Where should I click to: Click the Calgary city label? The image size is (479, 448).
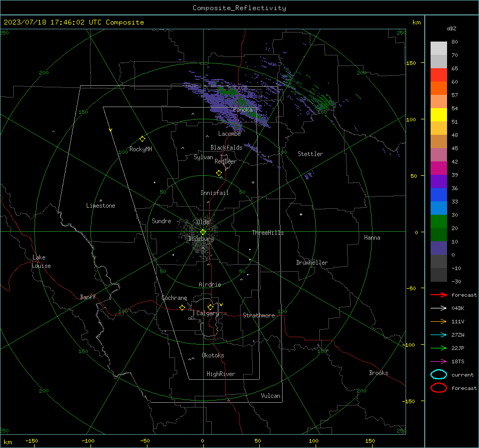click(208, 313)
